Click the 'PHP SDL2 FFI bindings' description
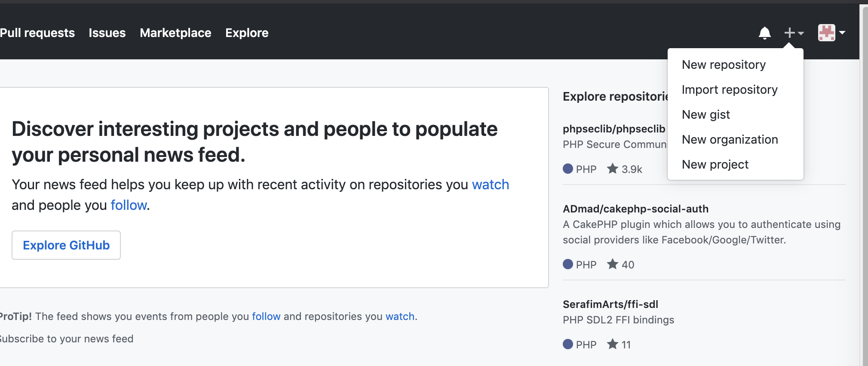The image size is (868, 366). tap(618, 320)
